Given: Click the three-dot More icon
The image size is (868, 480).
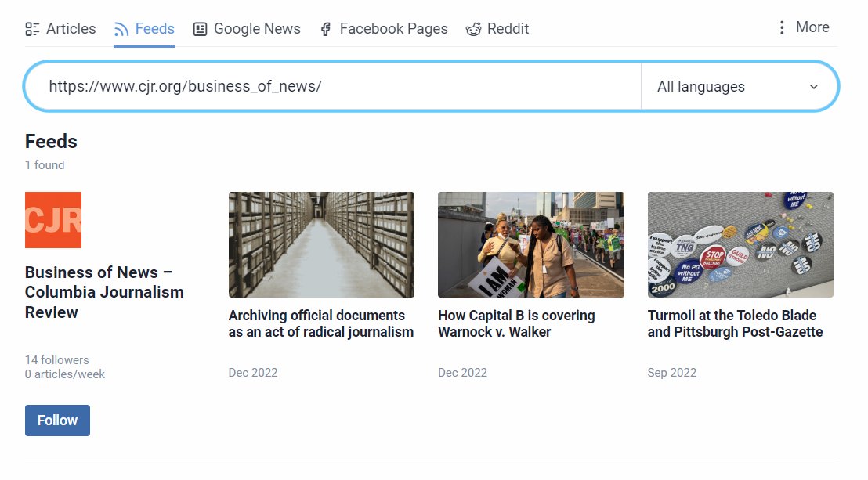Looking at the screenshot, I should (x=782, y=27).
